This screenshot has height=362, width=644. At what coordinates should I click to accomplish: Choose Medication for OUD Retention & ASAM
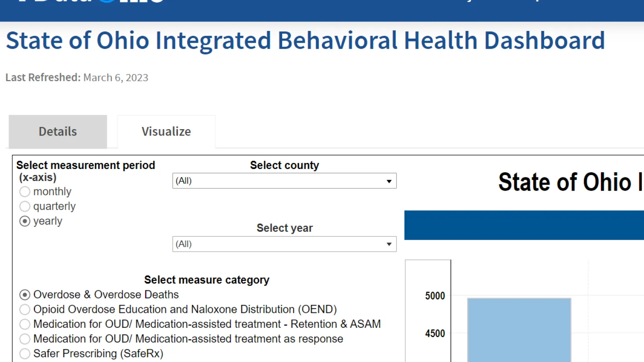tap(25, 324)
